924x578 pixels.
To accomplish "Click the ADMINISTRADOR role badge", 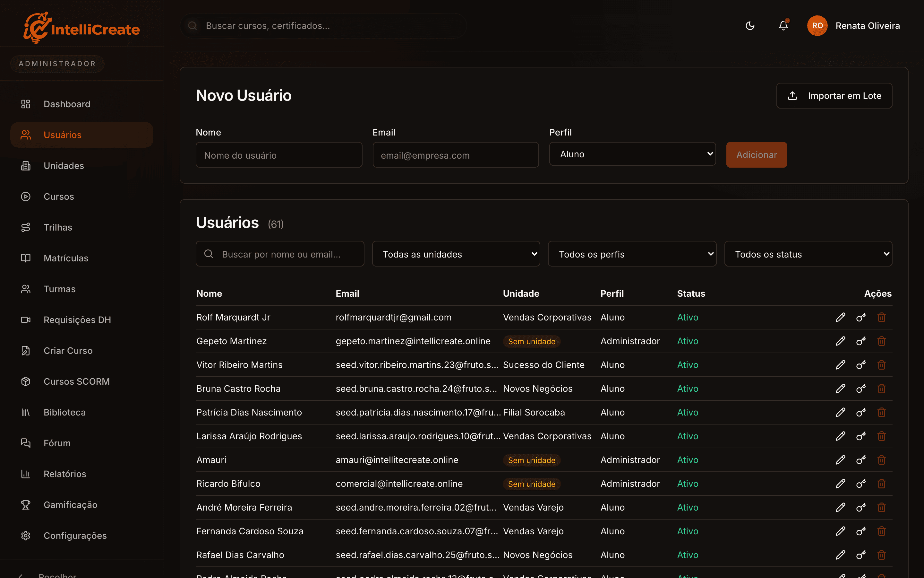I will click(57, 64).
